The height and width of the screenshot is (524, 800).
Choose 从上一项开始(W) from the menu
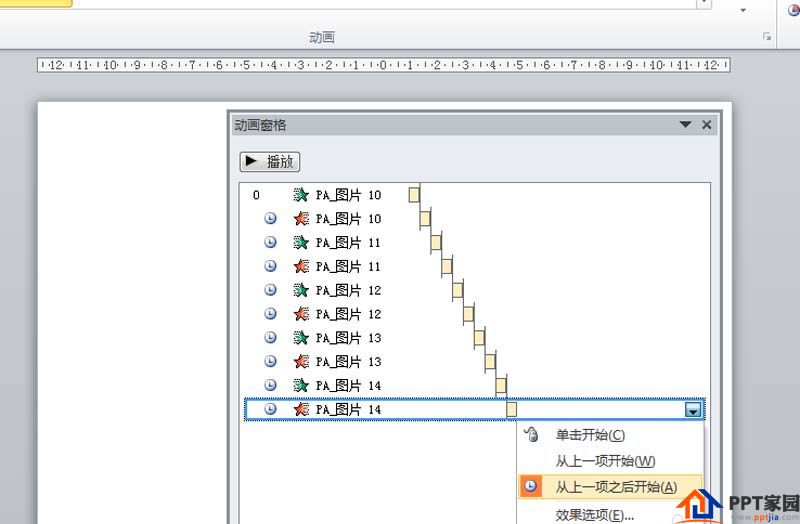coord(605,461)
